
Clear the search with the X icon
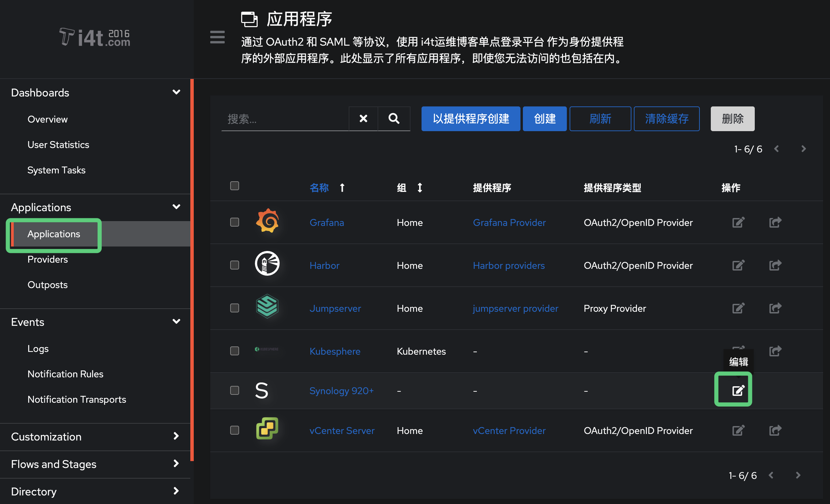pyautogui.click(x=363, y=118)
